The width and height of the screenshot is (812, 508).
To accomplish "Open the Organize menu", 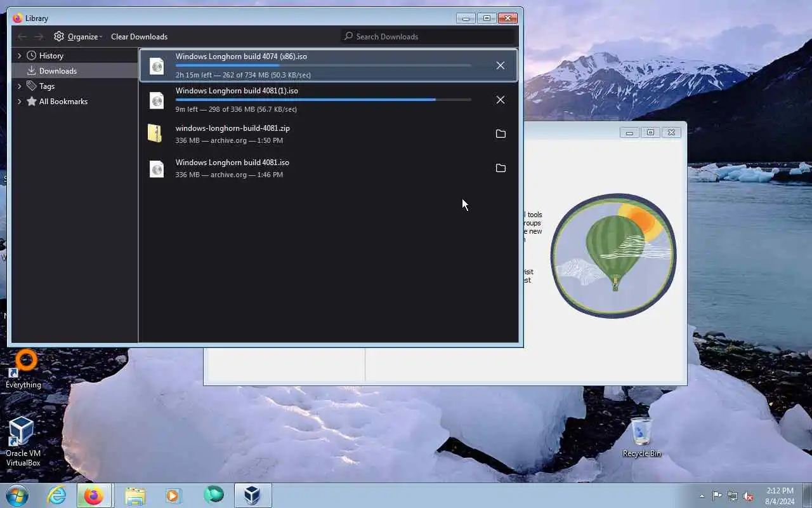I will click(x=78, y=37).
